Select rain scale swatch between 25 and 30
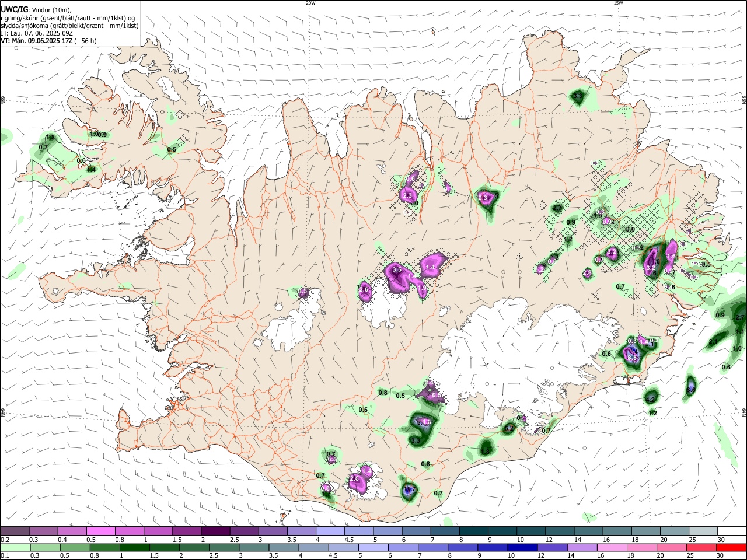Screen dimensions: 747x560 pos(703,547)
